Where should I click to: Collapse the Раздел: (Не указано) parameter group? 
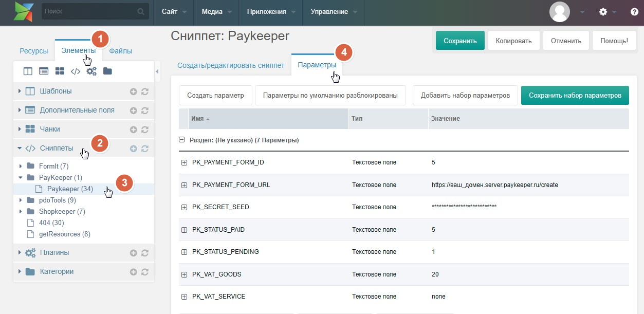point(181,140)
